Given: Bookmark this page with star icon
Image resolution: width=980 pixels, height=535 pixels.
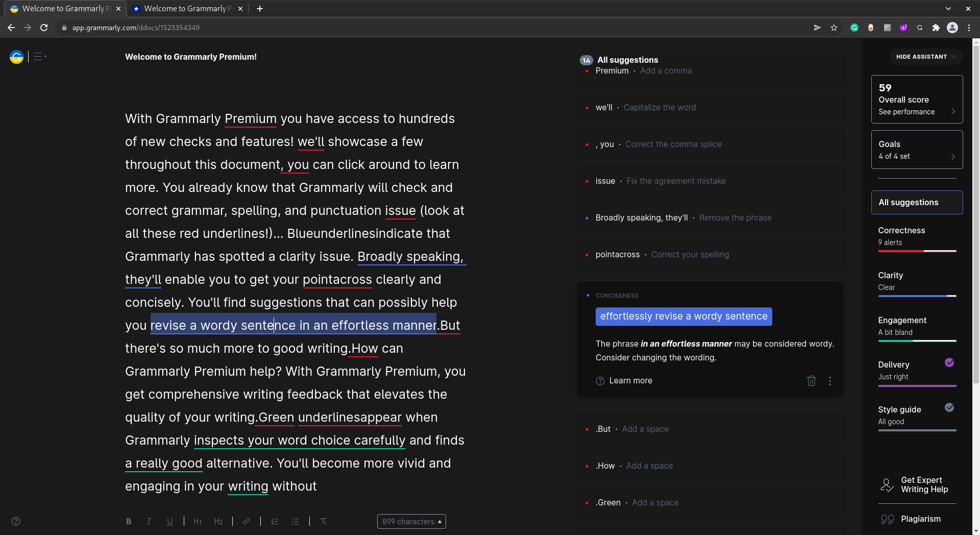Looking at the screenshot, I should click(x=834, y=28).
